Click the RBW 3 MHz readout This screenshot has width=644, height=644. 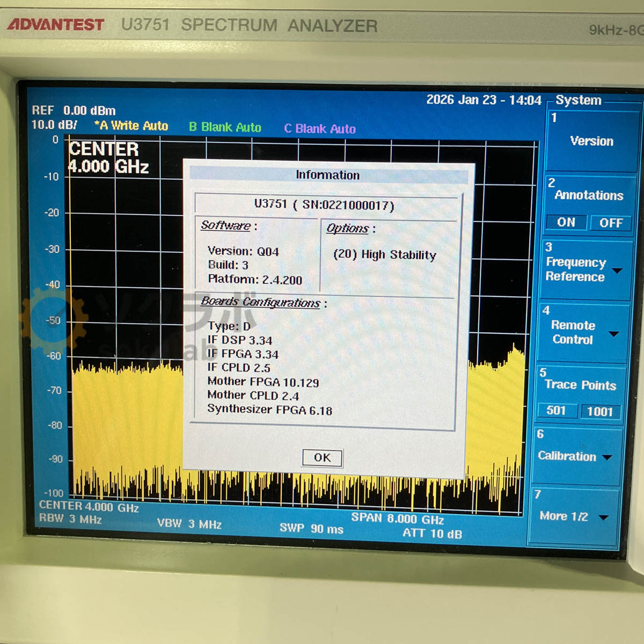70,519
